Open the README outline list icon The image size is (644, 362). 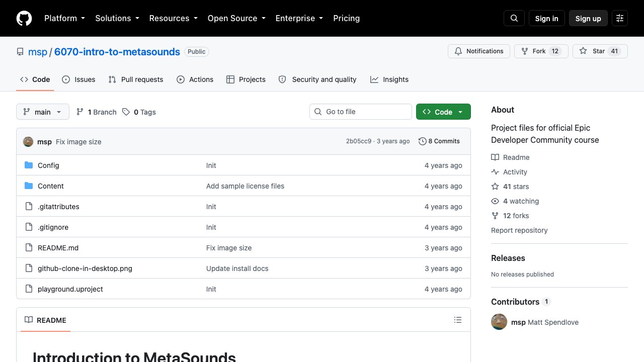coord(458,320)
